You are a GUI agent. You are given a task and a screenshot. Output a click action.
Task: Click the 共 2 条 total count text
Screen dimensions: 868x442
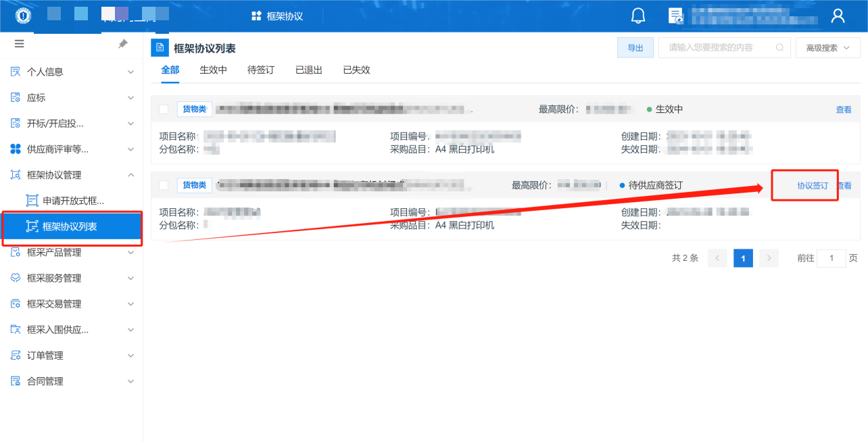[x=685, y=258]
